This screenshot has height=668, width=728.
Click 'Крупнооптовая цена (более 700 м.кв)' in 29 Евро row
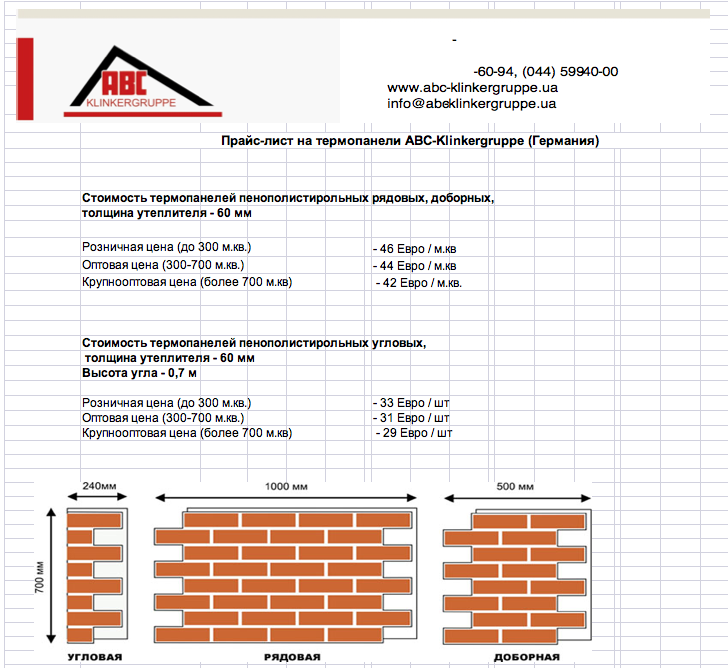[x=187, y=433]
